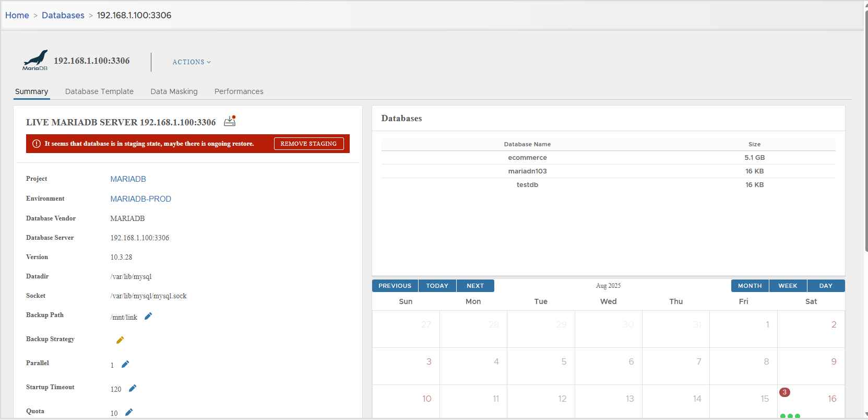
Task: Switch to the Database Template tab
Action: pos(99,91)
